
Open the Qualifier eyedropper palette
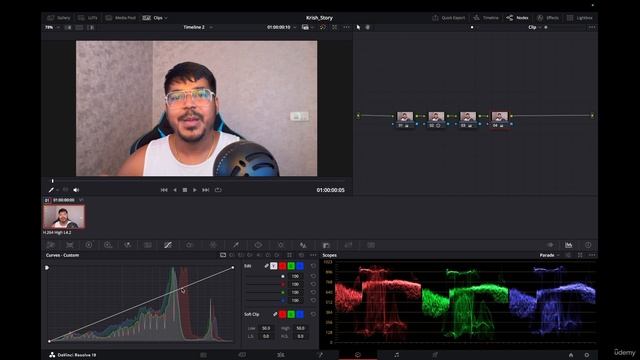tap(236, 245)
